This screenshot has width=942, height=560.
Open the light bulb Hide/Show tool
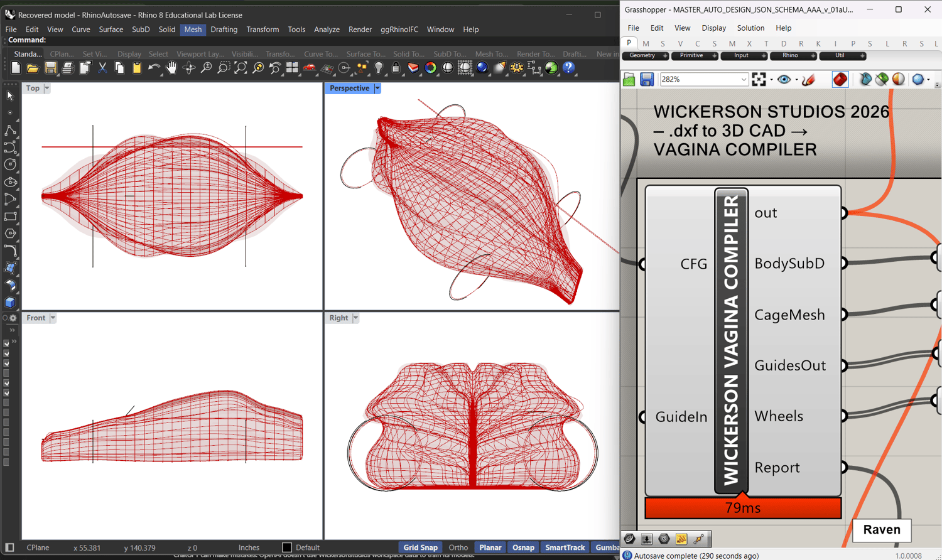click(379, 68)
